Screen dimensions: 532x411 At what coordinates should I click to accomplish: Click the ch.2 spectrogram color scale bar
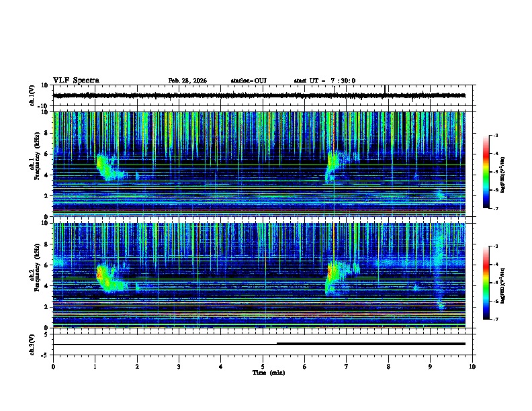click(486, 283)
